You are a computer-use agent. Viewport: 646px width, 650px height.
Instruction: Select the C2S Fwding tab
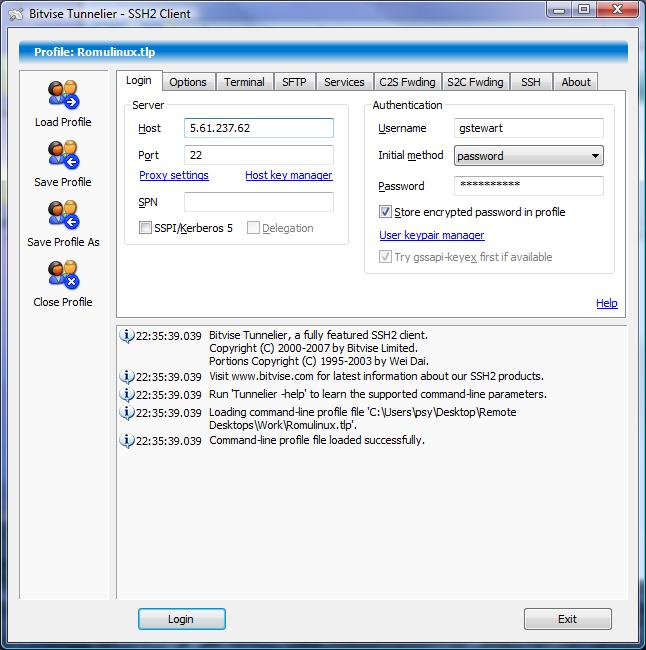pyautogui.click(x=407, y=82)
